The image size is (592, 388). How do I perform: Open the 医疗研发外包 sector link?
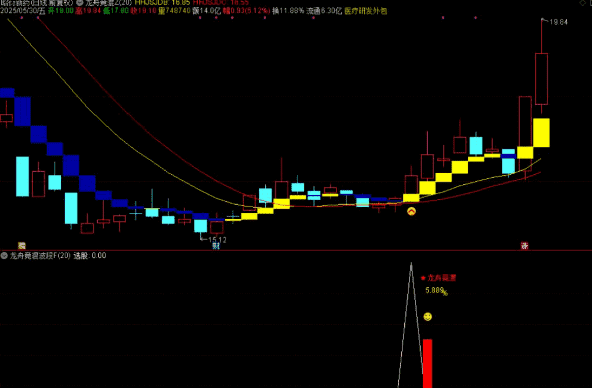(x=365, y=11)
